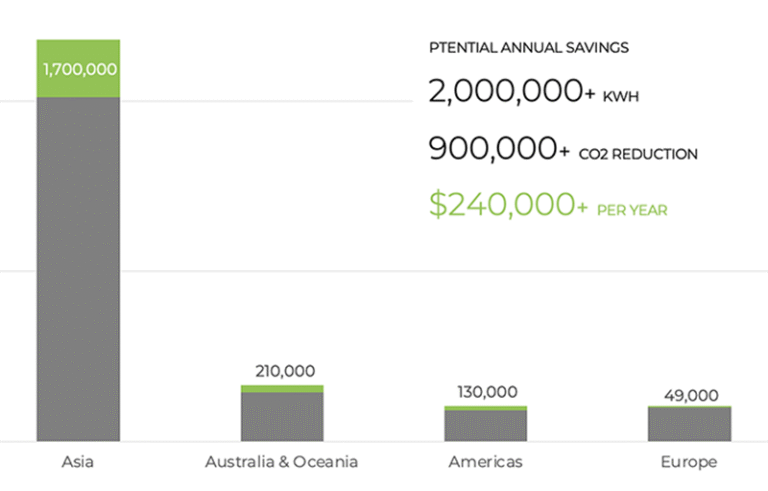Click the gray Americas bar
This screenshot has height=491, width=768.
pyautogui.click(x=486, y=426)
